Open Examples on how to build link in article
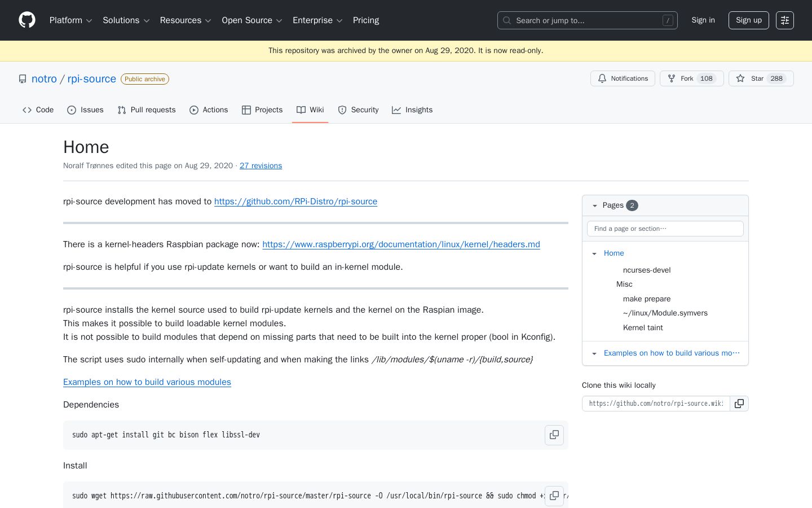 [x=147, y=382]
